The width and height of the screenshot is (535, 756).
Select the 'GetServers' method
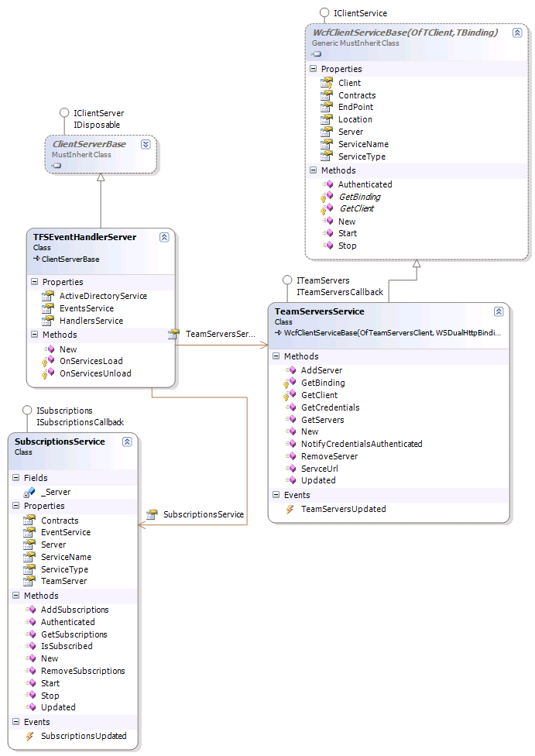point(322,420)
